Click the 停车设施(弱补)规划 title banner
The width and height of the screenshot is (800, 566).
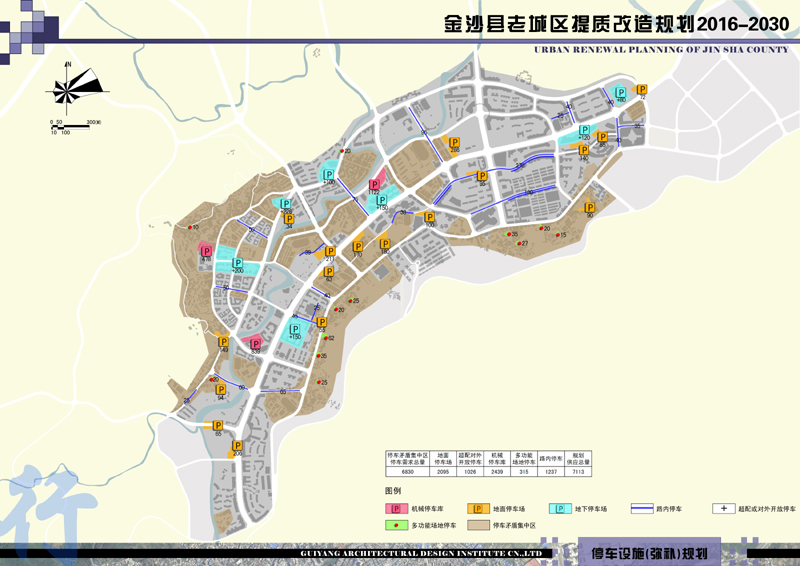click(650, 553)
